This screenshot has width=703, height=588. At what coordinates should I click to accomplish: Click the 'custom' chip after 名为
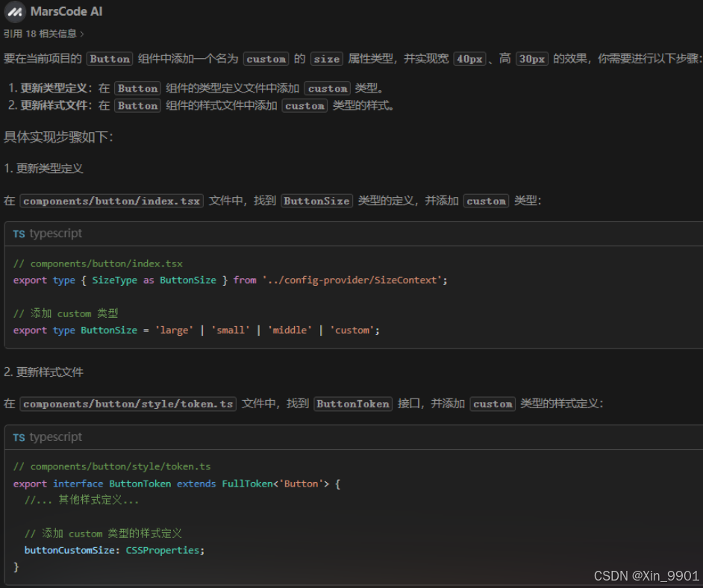pos(266,59)
